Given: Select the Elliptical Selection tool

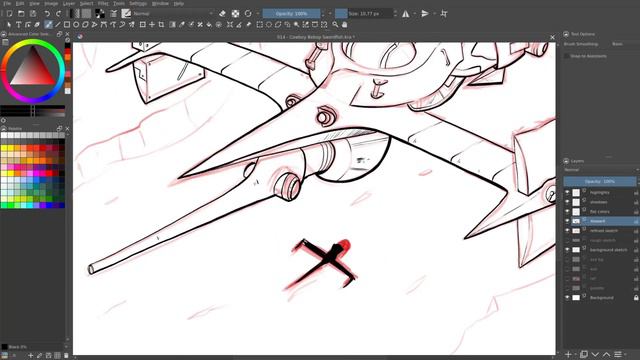Looking at the screenshot, I should tap(269, 24).
